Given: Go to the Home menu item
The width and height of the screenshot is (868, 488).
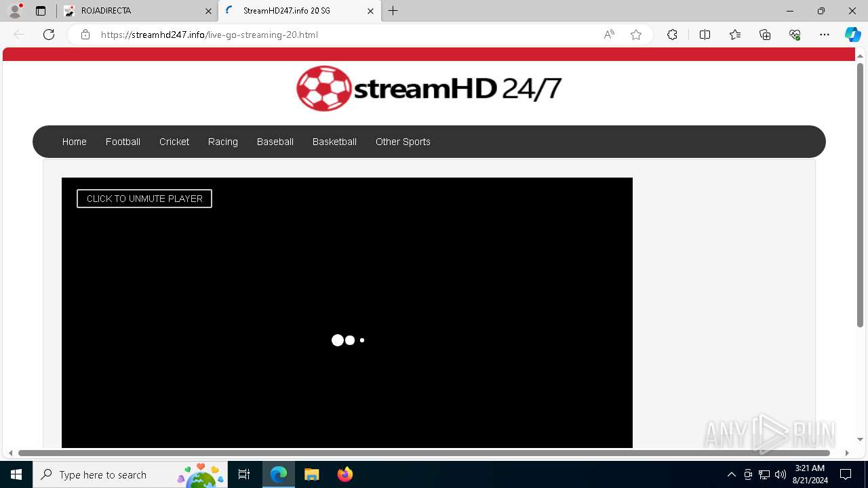Looking at the screenshot, I should [x=75, y=142].
